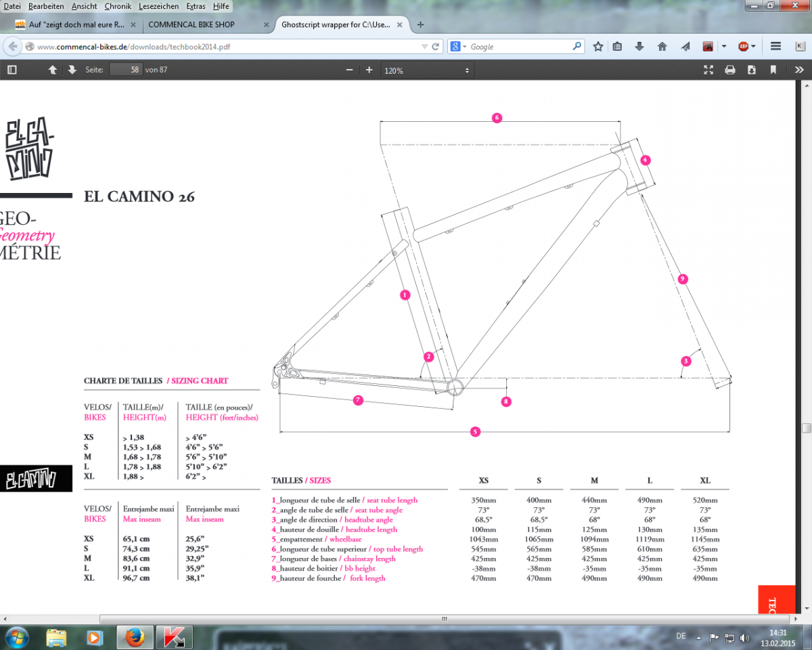Viewport: 812px width, 650px height.
Task: Click the vertical scrollbar thumb
Action: (x=807, y=428)
